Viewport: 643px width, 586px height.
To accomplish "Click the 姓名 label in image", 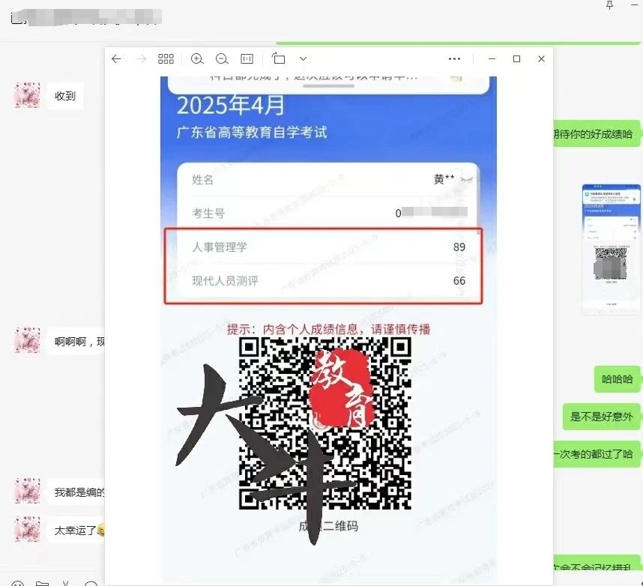I will (x=203, y=180).
